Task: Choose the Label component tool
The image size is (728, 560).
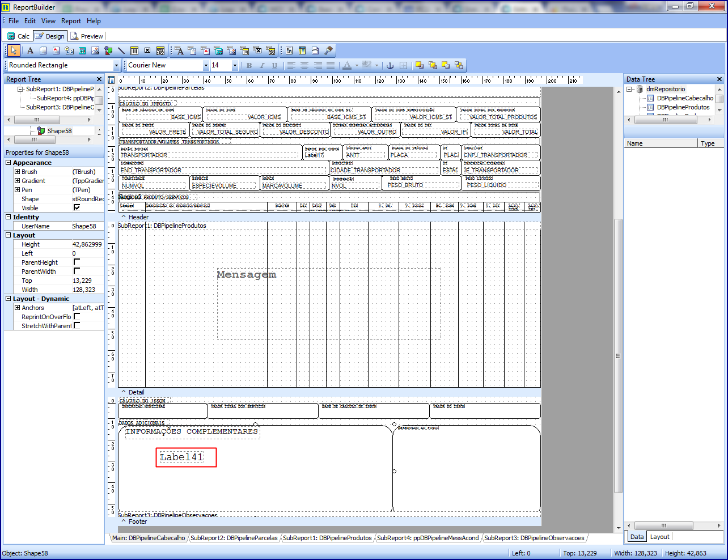Action: [30, 50]
